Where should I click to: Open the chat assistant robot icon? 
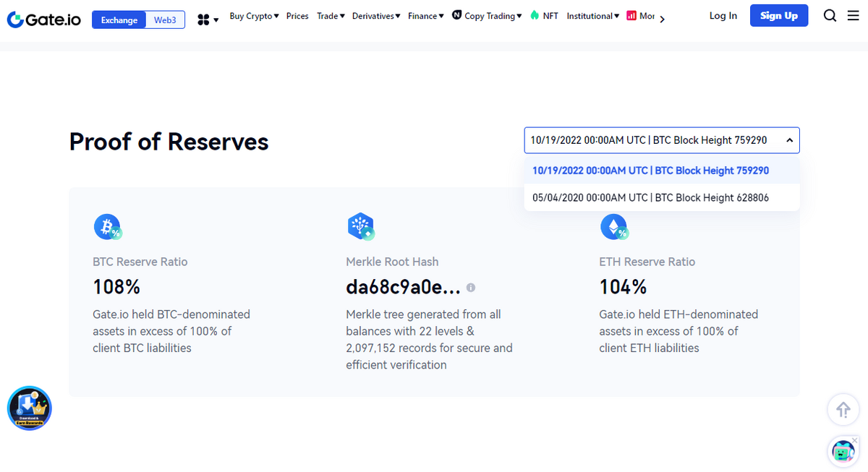click(843, 450)
